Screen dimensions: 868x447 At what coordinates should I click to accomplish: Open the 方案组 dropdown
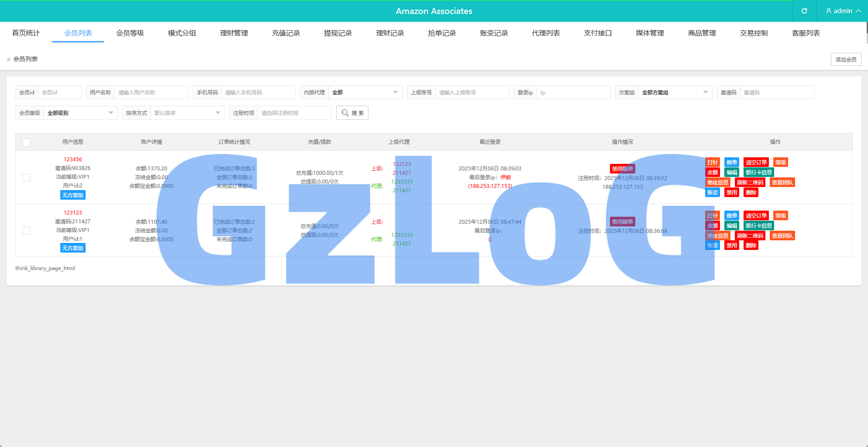coord(675,93)
